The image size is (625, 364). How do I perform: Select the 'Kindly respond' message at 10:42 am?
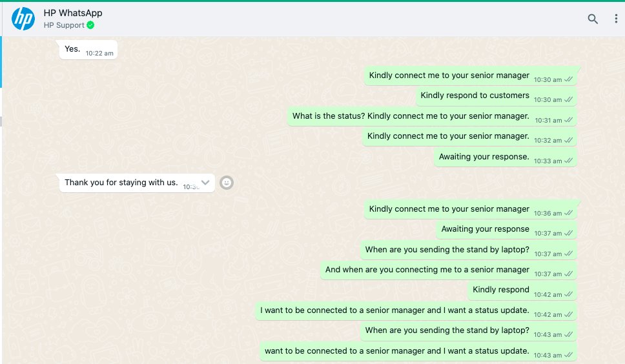[x=522, y=290]
